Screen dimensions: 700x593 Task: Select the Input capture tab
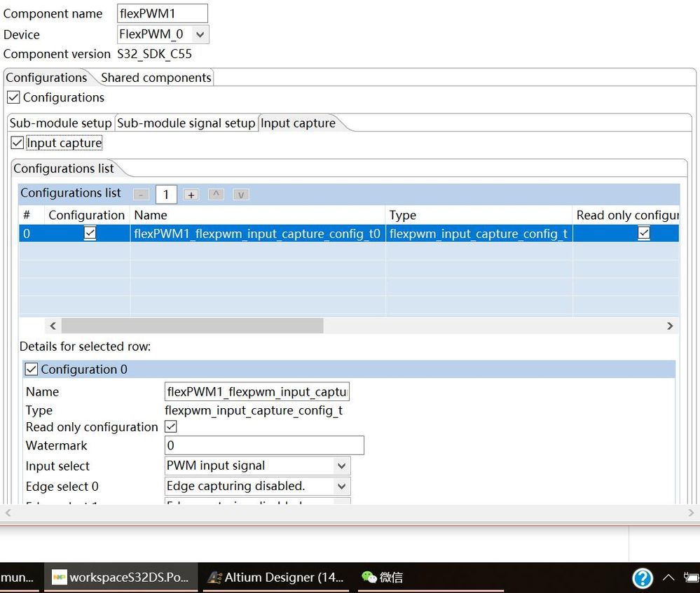click(x=298, y=123)
